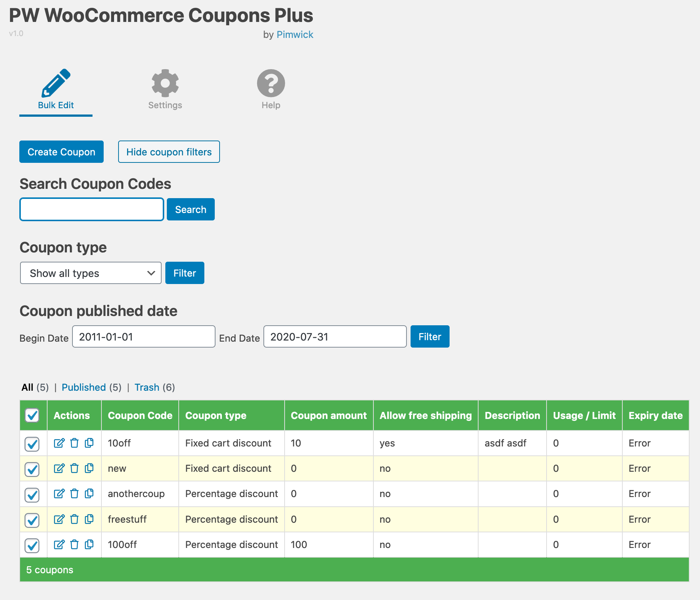This screenshot has width=700, height=600.
Task: Duplicate the 10off coupon with copy icon
Action: point(89,443)
